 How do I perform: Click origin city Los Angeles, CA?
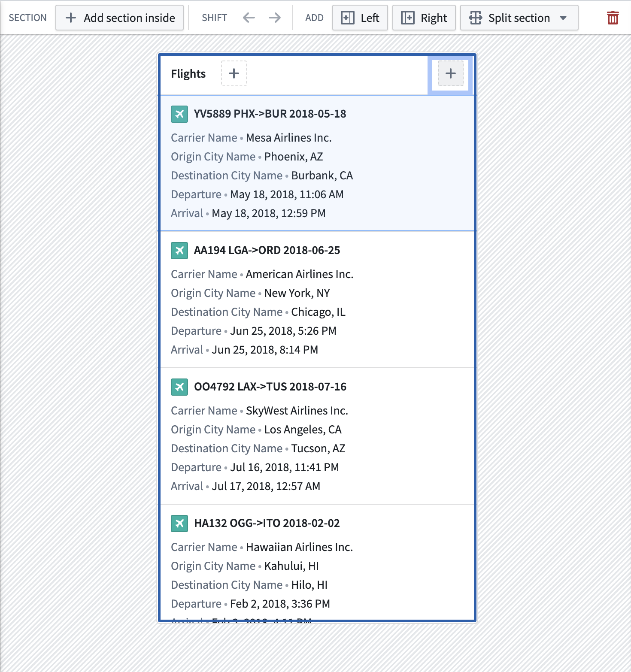point(303,430)
